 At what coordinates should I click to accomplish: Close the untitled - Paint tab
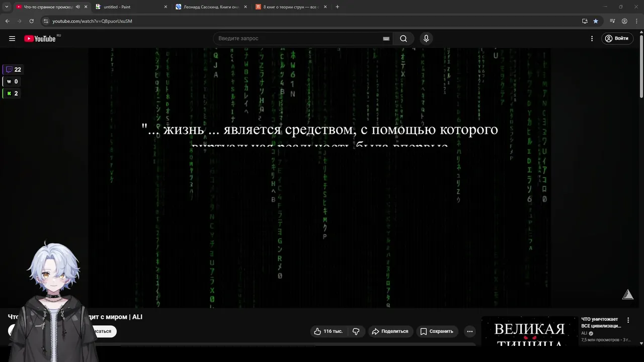pos(166,7)
